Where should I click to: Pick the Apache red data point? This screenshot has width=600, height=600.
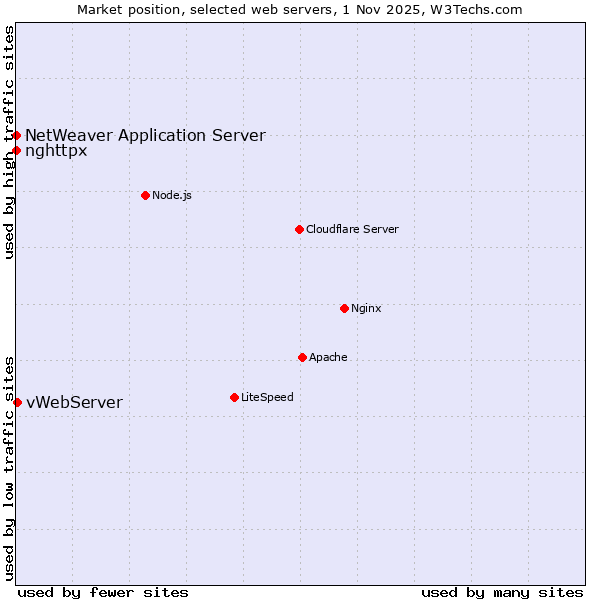coord(302,357)
